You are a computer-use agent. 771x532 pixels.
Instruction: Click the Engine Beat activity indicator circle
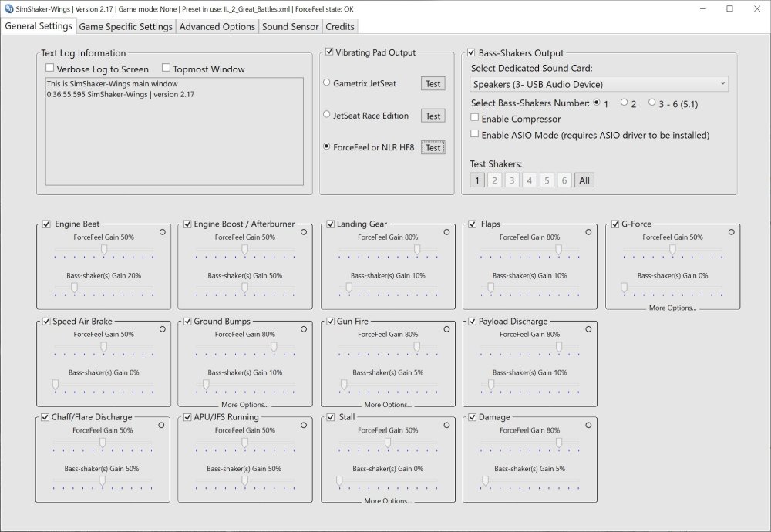coord(162,231)
